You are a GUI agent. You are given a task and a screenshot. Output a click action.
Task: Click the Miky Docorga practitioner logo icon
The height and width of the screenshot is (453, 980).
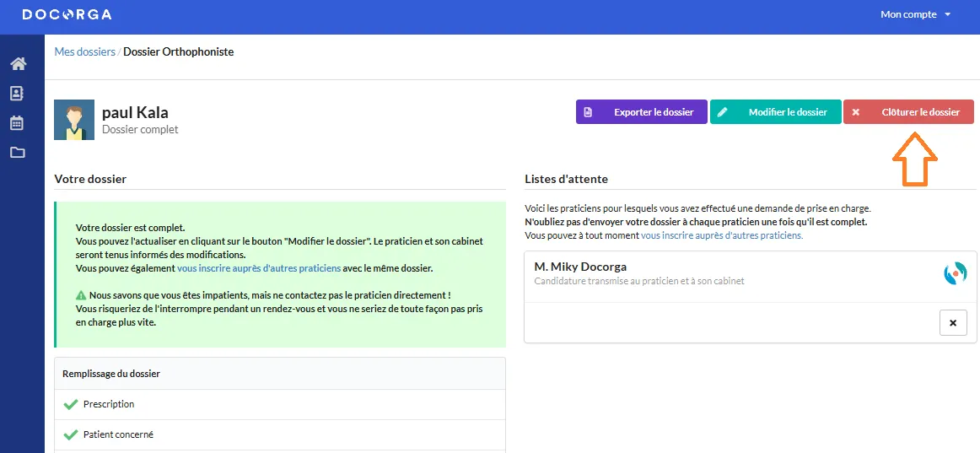(x=955, y=273)
